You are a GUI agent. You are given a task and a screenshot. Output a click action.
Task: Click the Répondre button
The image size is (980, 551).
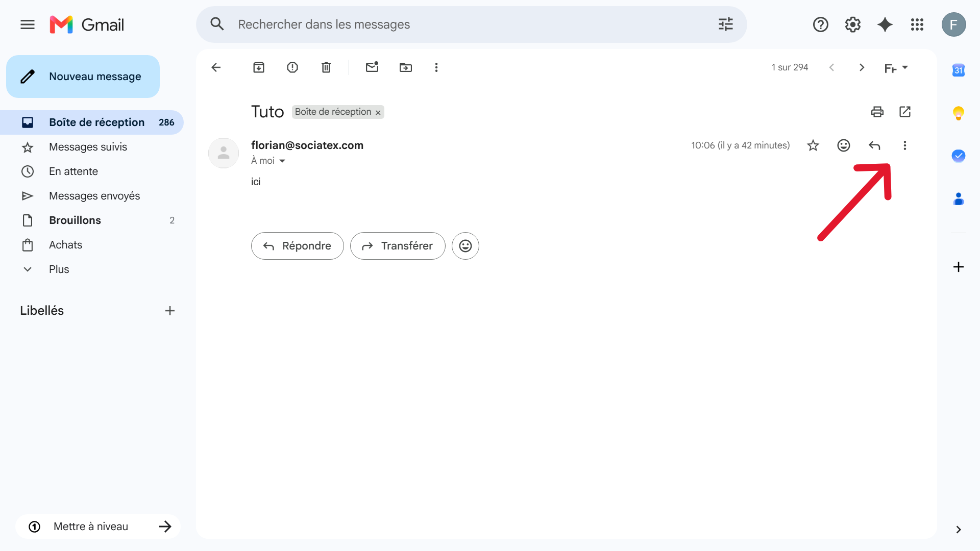point(298,246)
